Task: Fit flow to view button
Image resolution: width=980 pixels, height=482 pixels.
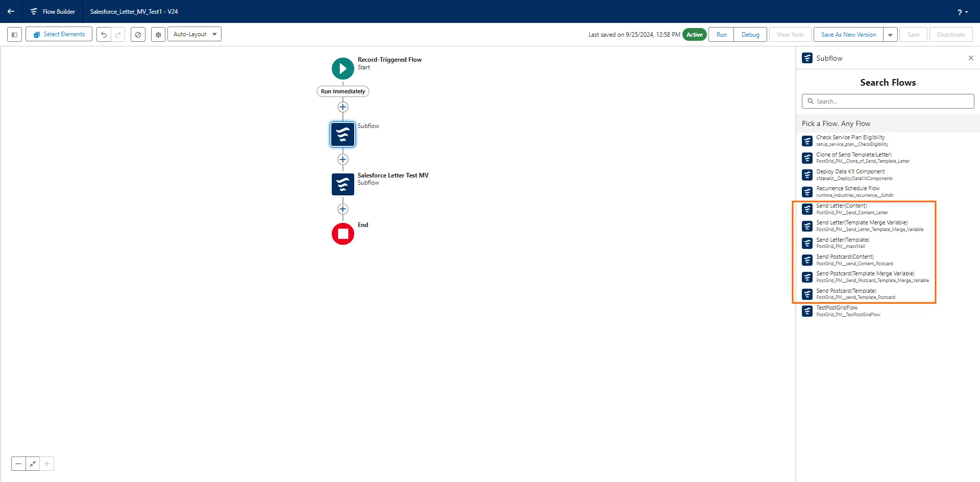Action: point(33,464)
